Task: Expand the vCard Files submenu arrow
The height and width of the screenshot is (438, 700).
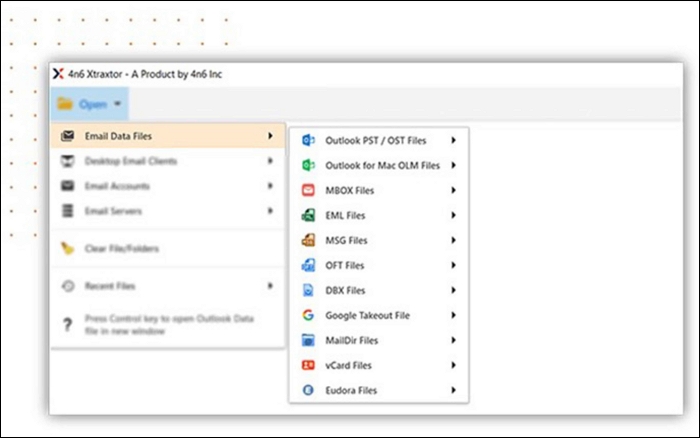Action: [x=453, y=365]
